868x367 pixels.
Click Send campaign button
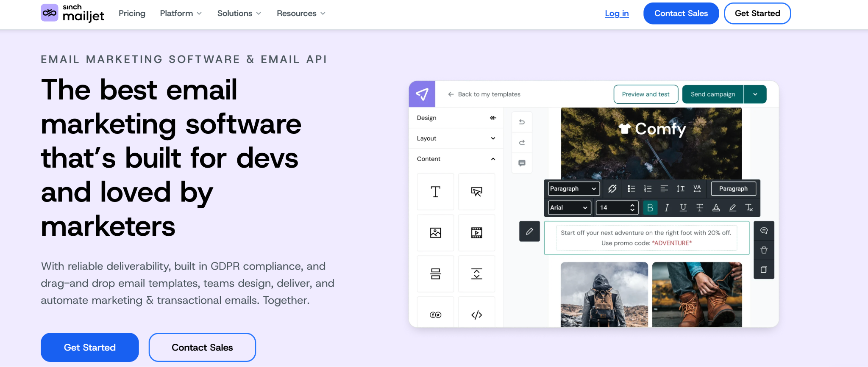(x=713, y=94)
